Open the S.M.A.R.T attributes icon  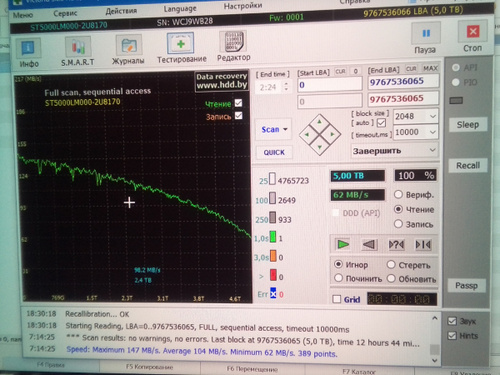click(78, 47)
